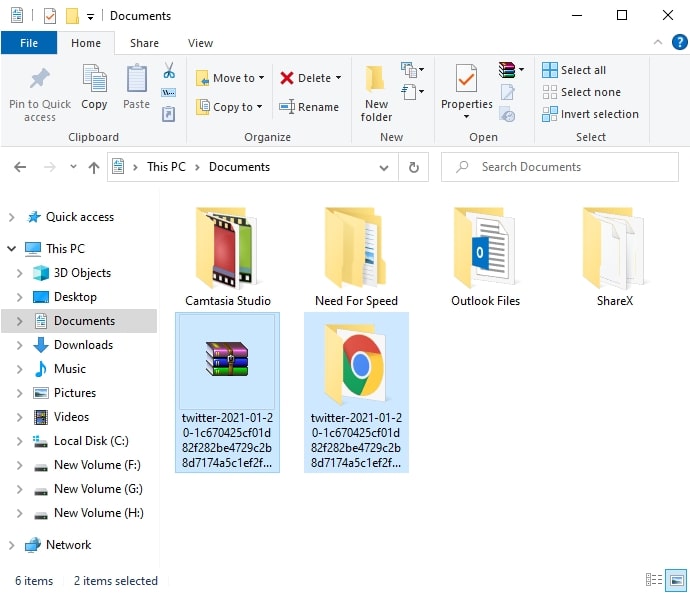Click the Select all button
The image size is (690, 593).
point(574,70)
